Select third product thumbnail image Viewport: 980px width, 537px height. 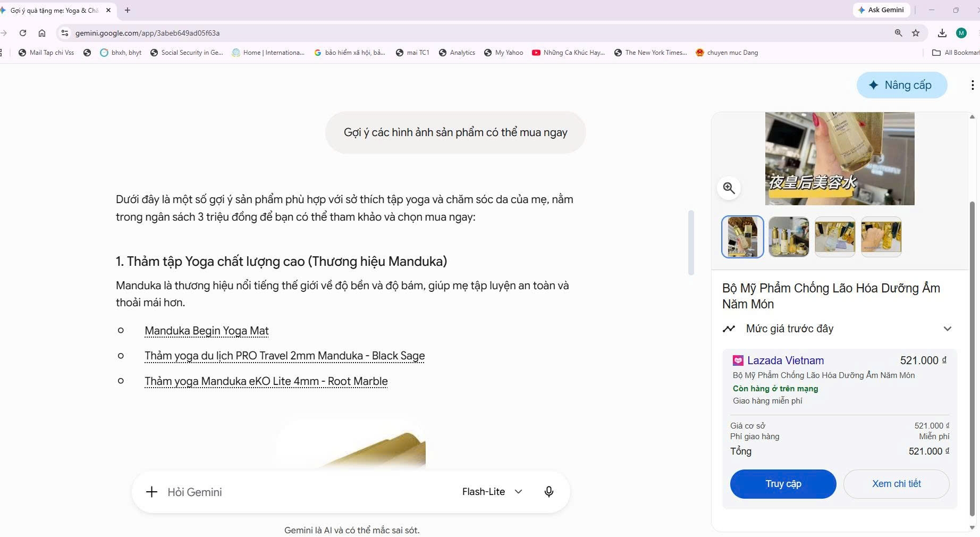(835, 237)
